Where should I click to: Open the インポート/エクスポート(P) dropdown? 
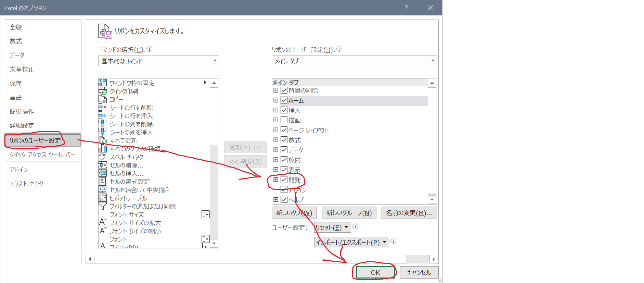[351, 242]
